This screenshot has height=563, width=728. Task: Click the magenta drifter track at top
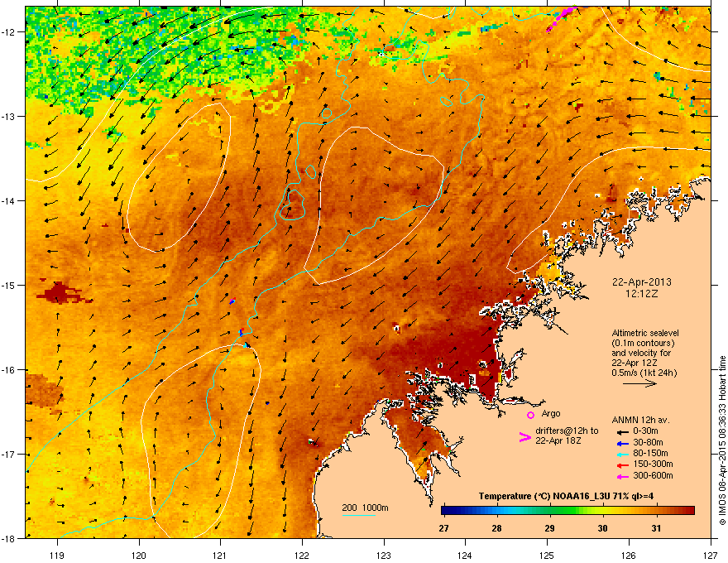(x=562, y=17)
